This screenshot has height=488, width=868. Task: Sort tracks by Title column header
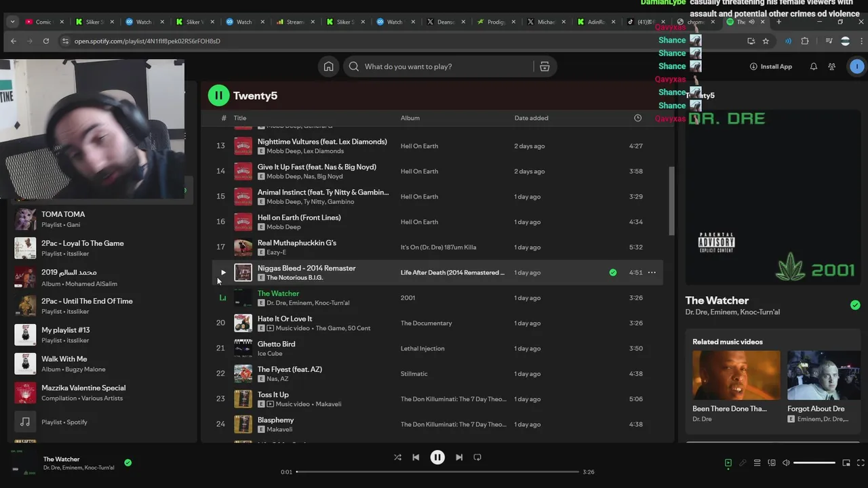pyautogui.click(x=240, y=118)
